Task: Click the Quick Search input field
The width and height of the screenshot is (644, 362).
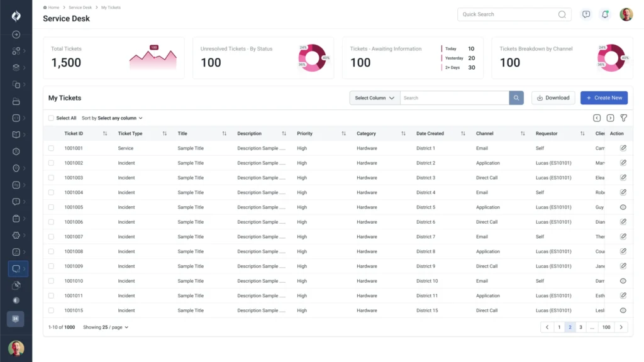Action: 508,14
